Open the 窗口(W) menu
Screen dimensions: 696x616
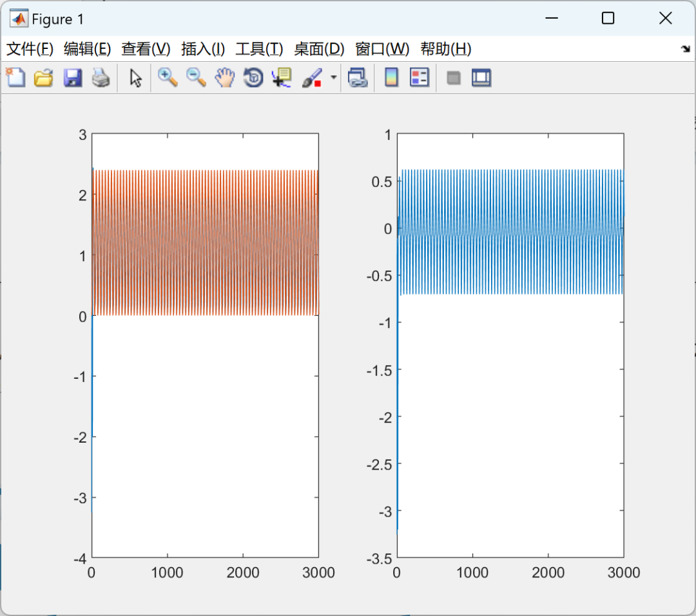point(382,49)
